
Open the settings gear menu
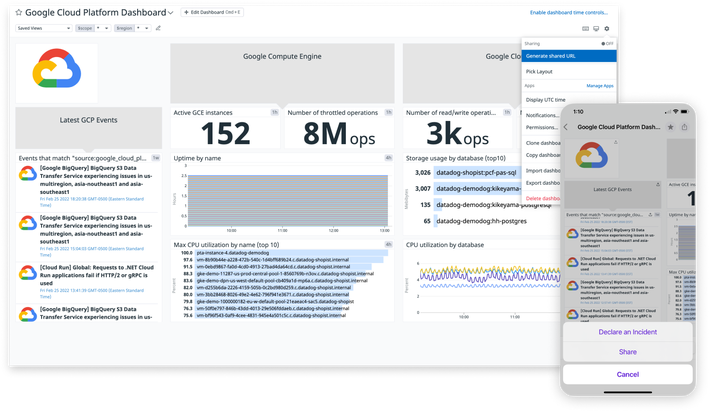(x=607, y=29)
